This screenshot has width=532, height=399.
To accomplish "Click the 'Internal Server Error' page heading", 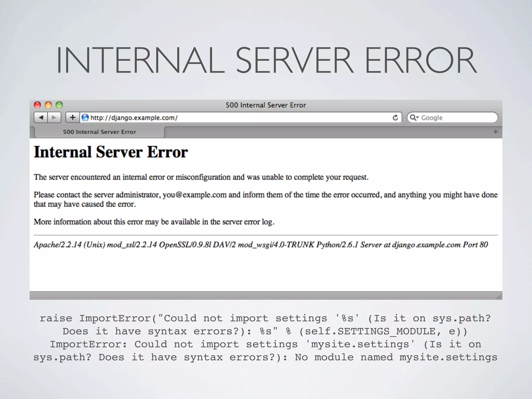I will coord(111,152).
